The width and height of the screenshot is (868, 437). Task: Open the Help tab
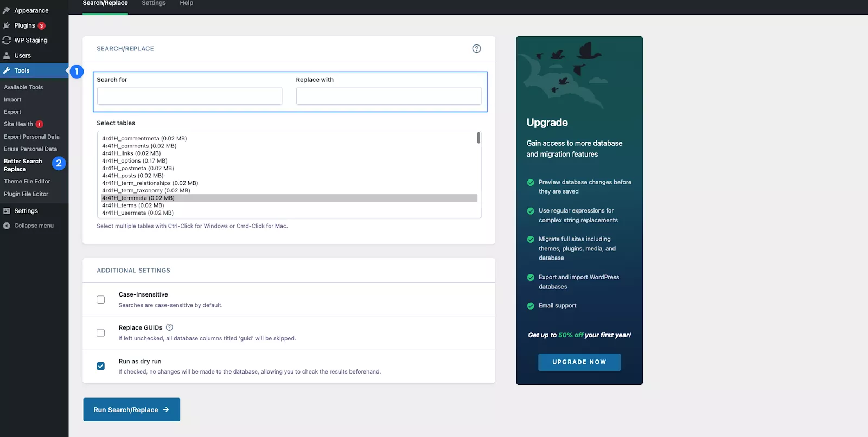186,3
